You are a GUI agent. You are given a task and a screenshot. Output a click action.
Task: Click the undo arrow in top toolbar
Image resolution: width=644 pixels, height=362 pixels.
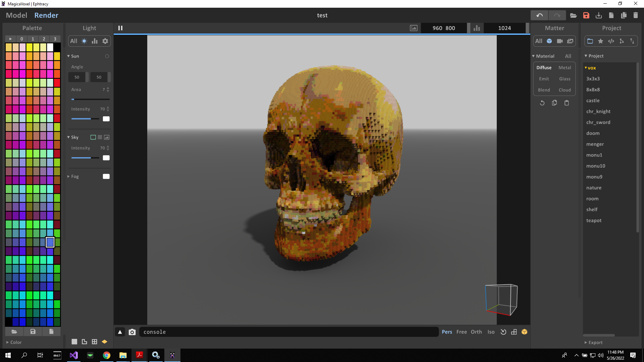(539, 15)
